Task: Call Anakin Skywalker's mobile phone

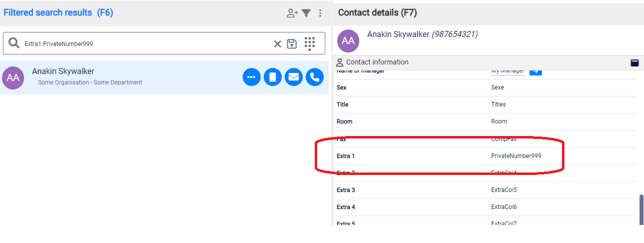Action: click(x=273, y=77)
